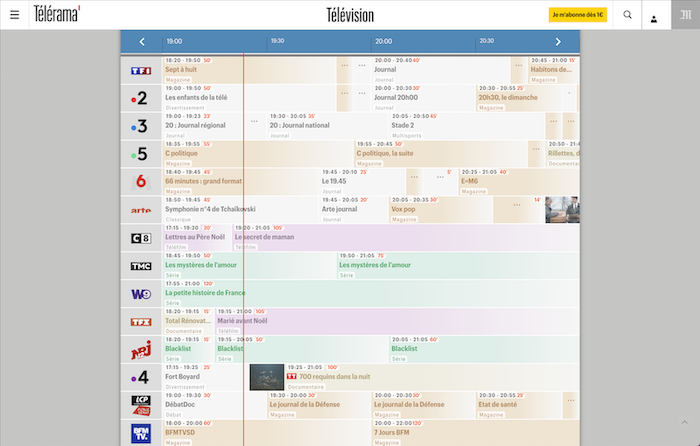Select the NRJ12 channel logo
This screenshot has width=700, height=446.
click(141, 350)
